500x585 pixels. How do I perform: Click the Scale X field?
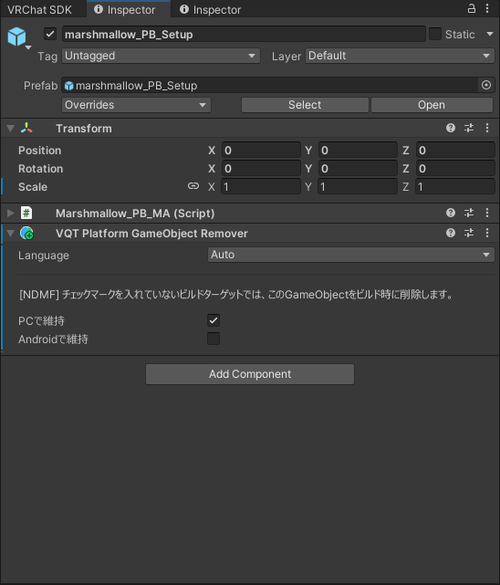click(261, 187)
